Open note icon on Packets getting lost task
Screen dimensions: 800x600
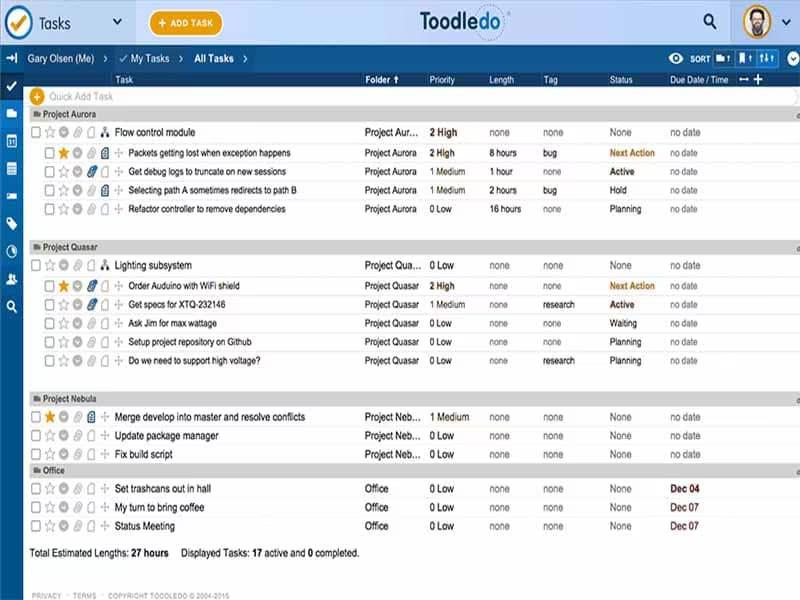[105, 153]
